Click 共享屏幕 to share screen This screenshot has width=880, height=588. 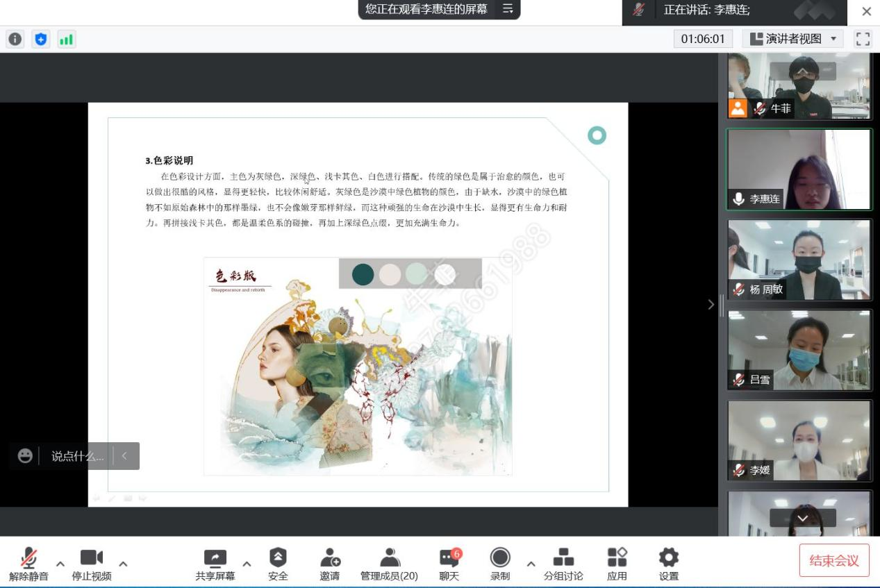coord(215,564)
